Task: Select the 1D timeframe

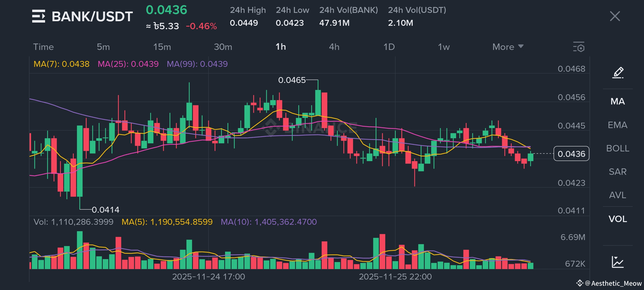Action: point(389,47)
